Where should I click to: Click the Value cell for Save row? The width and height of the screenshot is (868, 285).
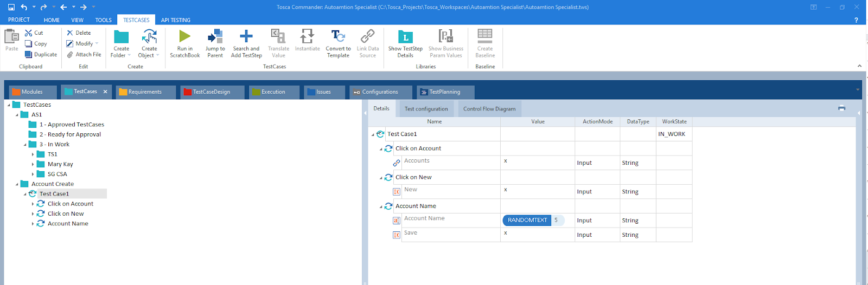coord(538,235)
